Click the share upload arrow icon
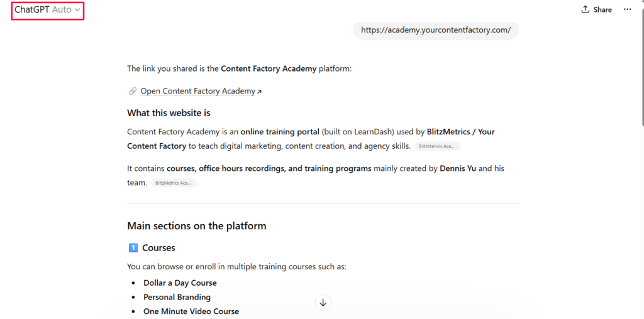 click(586, 9)
